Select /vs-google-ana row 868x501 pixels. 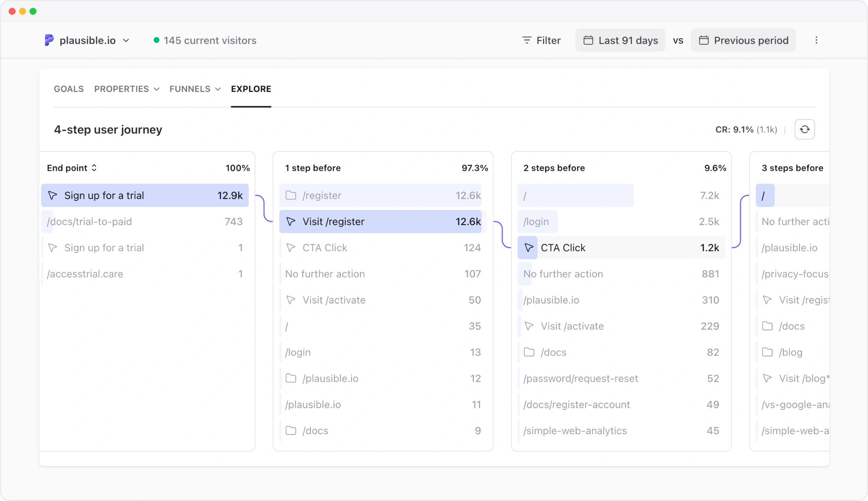792,405
